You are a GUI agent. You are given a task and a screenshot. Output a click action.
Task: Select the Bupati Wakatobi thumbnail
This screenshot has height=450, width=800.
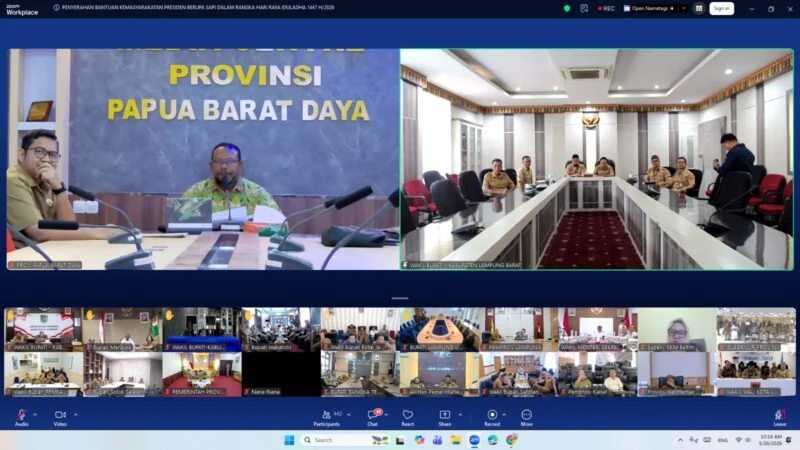tap(281, 330)
